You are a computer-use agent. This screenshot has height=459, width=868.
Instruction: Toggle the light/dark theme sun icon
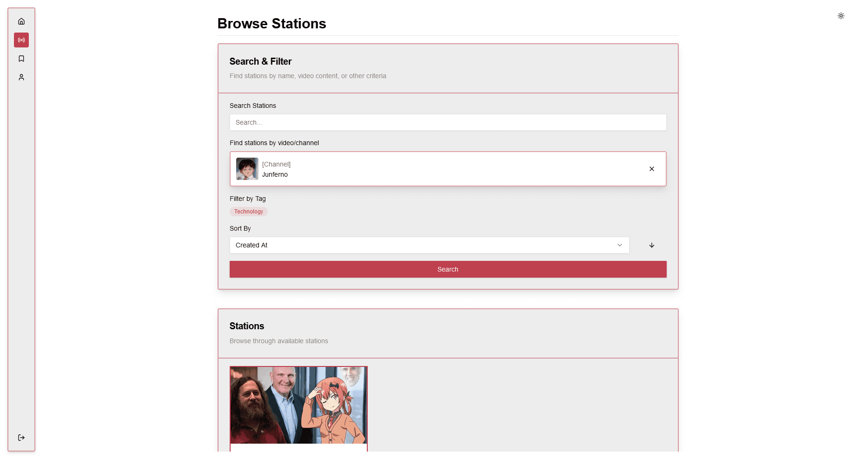click(x=841, y=16)
